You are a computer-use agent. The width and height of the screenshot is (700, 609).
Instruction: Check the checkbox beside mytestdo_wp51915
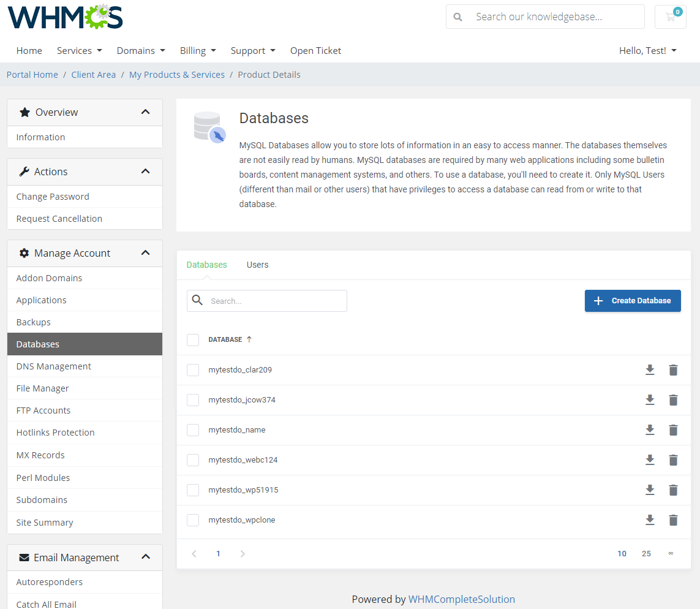193,490
